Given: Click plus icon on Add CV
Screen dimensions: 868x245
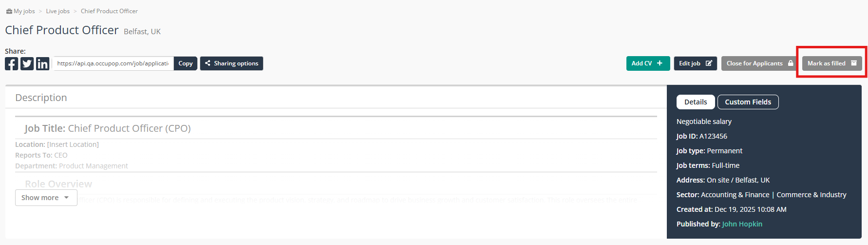Looking at the screenshot, I should pos(660,63).
